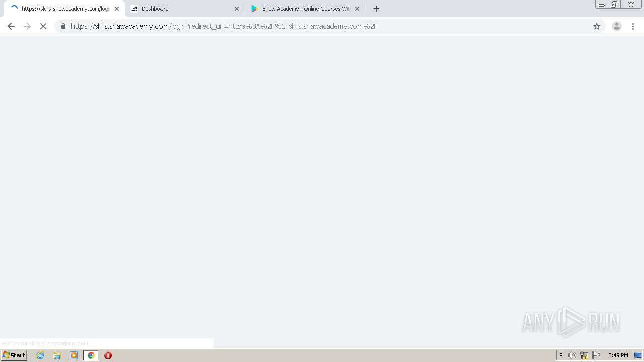Minimize the Chrome window
This screenshot has height=362, width=644.
tap(602, 5)
